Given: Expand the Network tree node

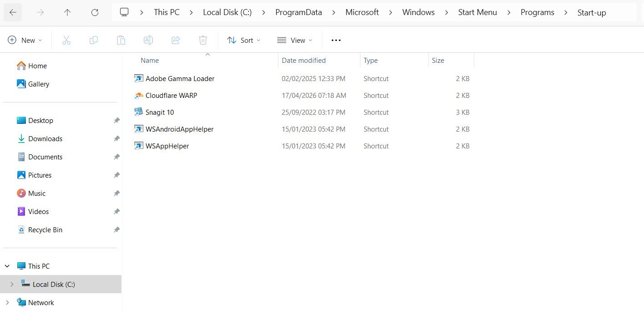Looking at the screenshot, I should tap(7, 302).
